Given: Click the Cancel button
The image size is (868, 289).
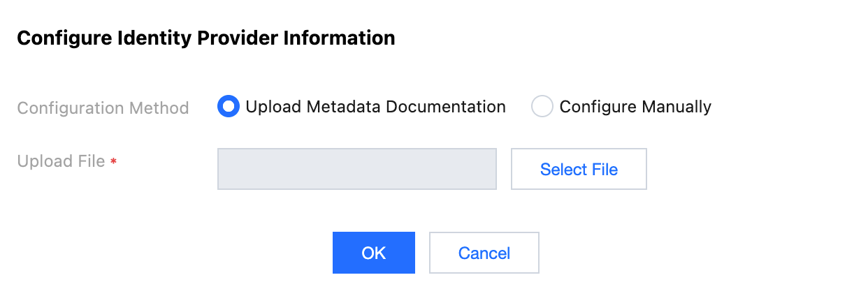Looking at the screenshot, I should [484, 253].
